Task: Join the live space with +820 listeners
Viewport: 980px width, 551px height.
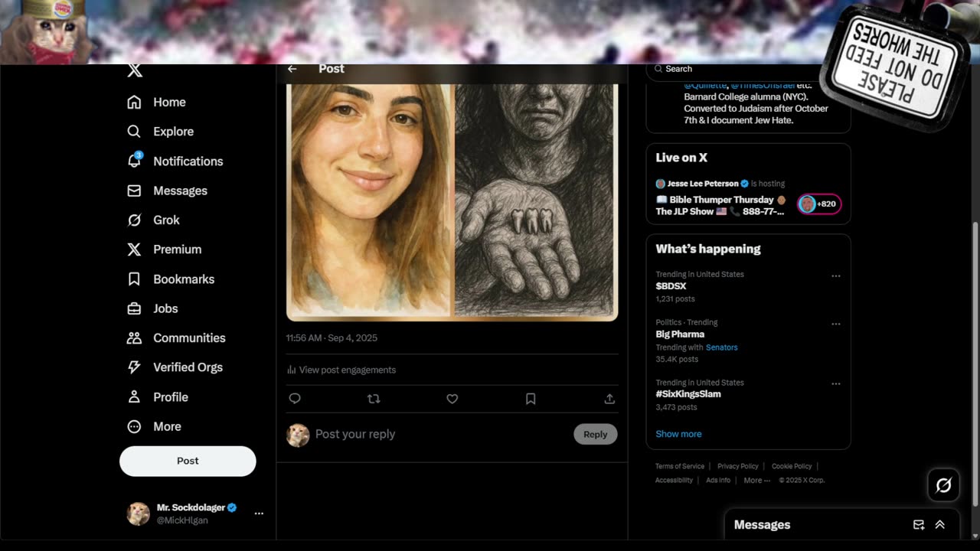Action: pyautogui.click(x=819, y=204)
